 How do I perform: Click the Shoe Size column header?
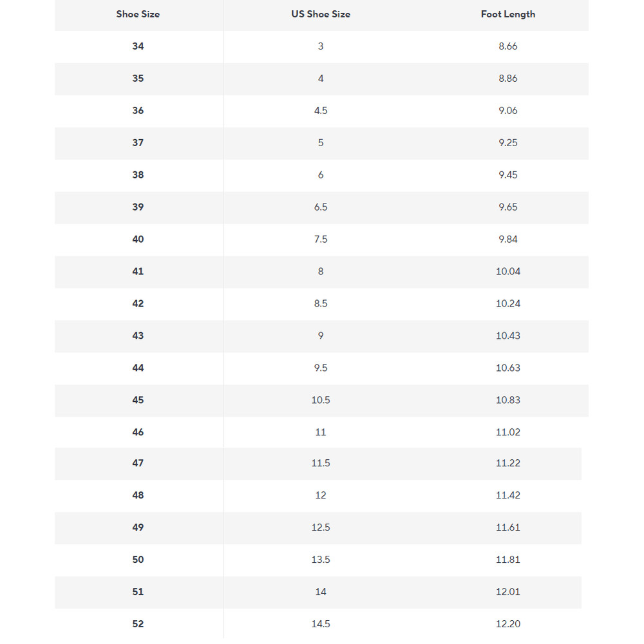(x=138, y=14)
